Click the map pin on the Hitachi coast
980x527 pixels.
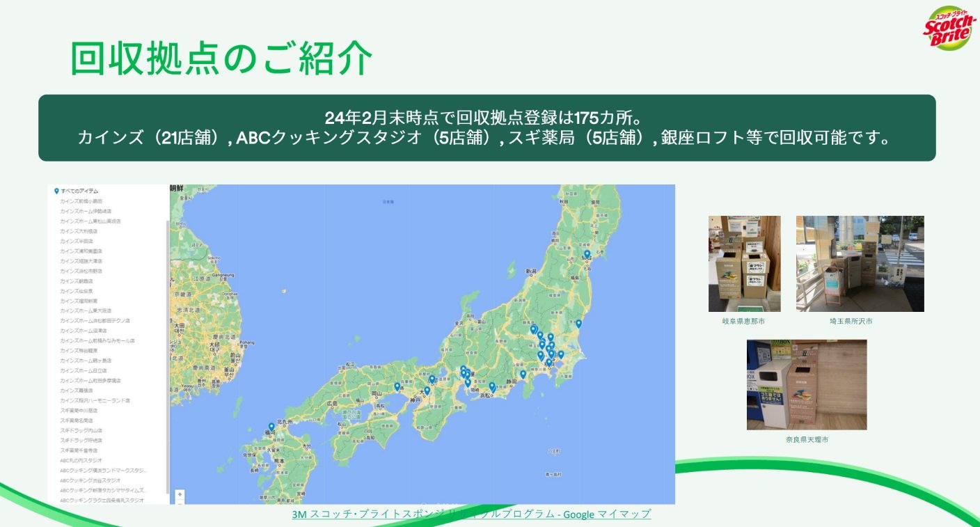[578, 324]
